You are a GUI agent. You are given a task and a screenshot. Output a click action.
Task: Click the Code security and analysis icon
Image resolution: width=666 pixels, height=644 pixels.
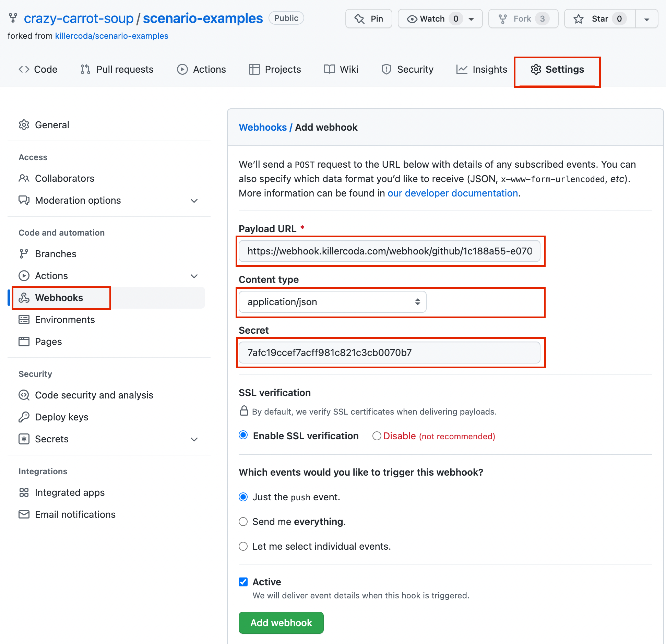click(24, 395)
